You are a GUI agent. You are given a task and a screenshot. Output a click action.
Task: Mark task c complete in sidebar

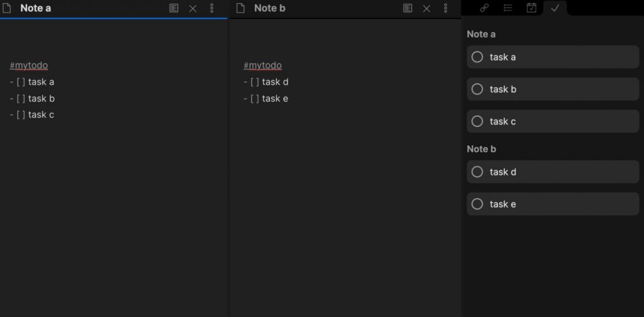(x=477, y=121)
